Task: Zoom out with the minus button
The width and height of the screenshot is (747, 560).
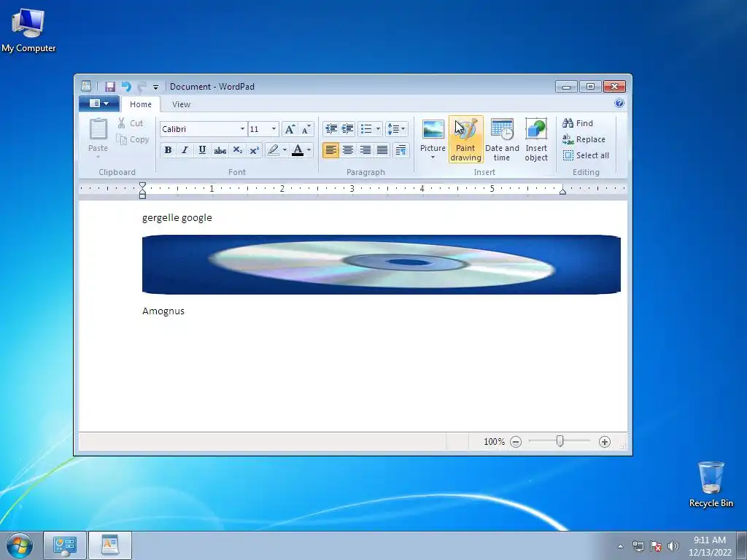Action: (x=516, y=442)
